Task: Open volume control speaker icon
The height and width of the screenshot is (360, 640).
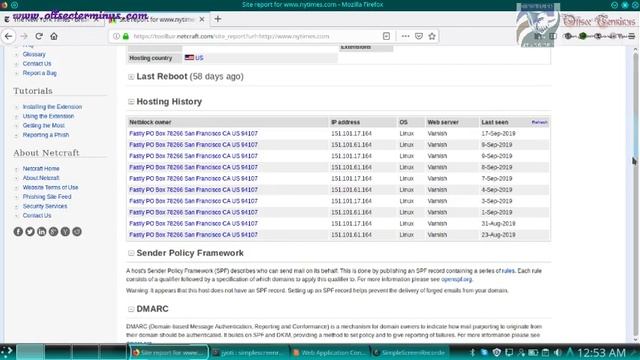Action: 558,352
